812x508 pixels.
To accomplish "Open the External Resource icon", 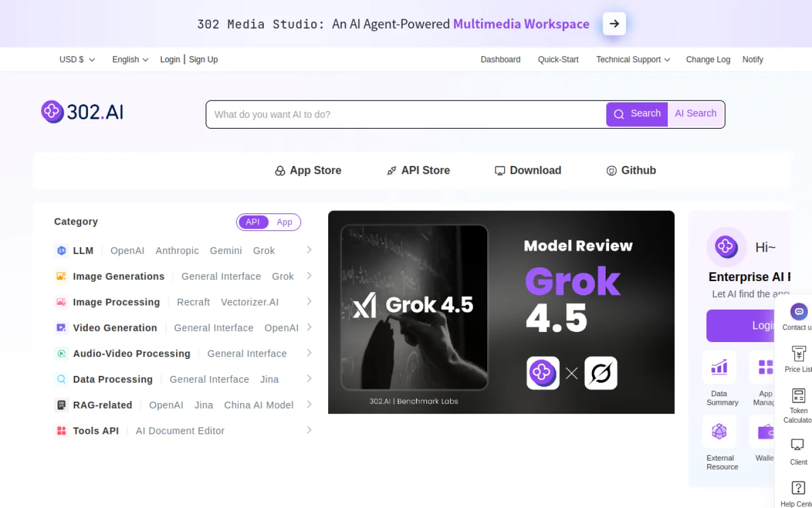I will (x=719, y=432).
